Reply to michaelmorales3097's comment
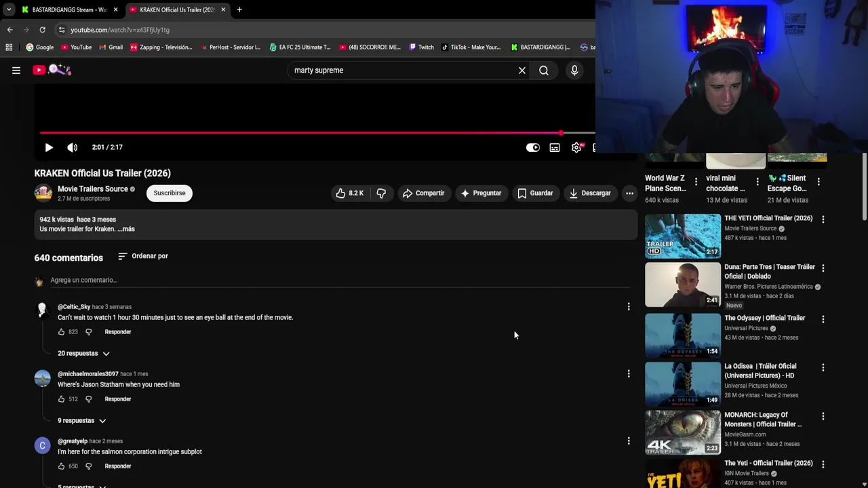This screenshot has width=868, height=488. point(118,399)
